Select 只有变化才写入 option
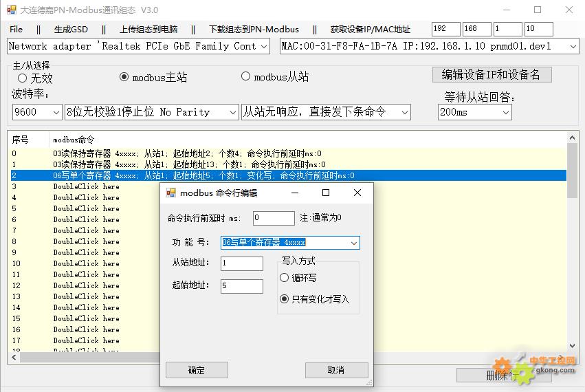The height and width of the screenshot is (392, 585). coord(285,299)
